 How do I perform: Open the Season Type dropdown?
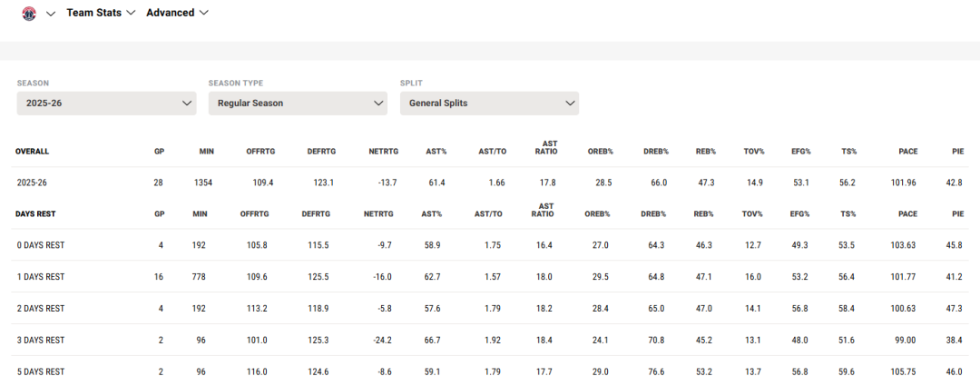(x=298, y=103)
